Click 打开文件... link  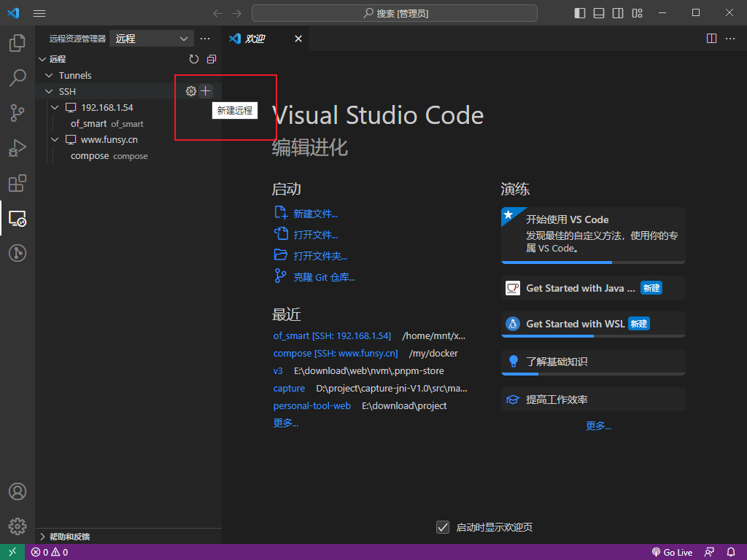315,235
